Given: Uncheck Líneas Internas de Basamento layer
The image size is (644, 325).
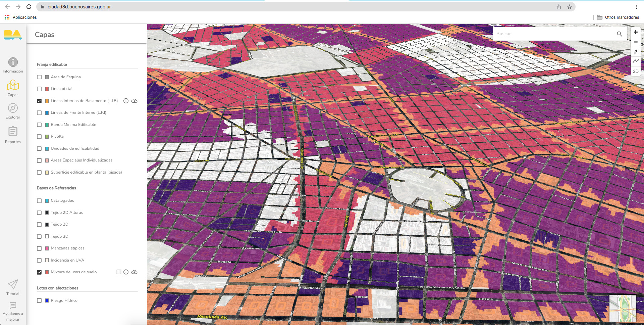Looking at the screenshot, I should click(39, 101).
